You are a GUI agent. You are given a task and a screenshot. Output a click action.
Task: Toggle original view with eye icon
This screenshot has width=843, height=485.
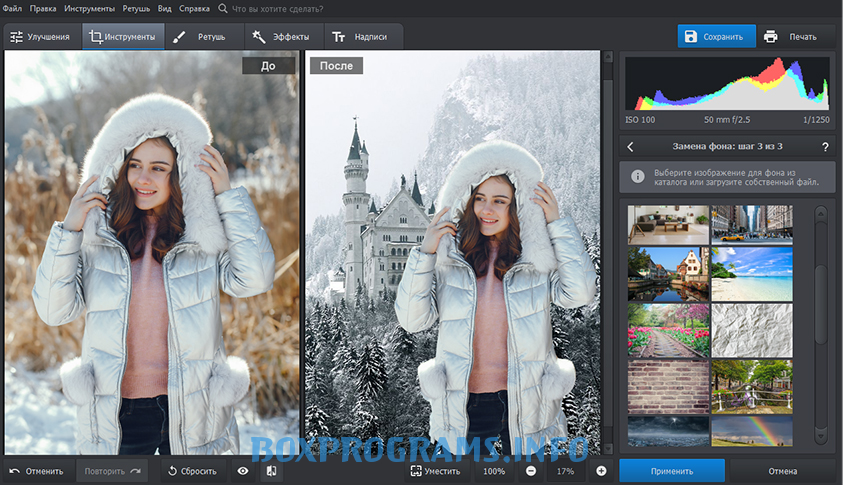[x=243, y=471]
